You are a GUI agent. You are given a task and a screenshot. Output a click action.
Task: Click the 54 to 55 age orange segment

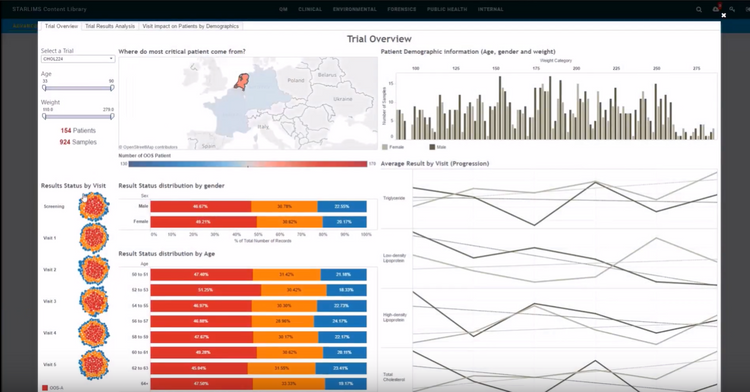pos(284,306)
